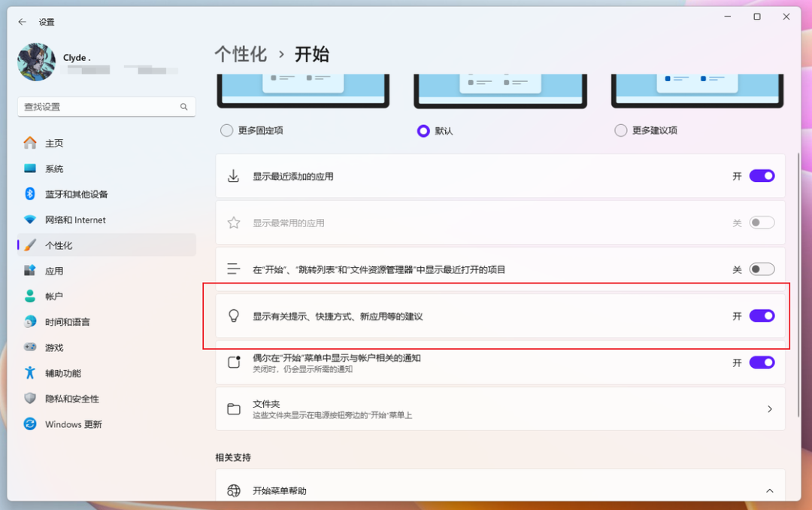Toggle 显示最近打开的项目 switch on
The width and height of the screenshot is (812, 510).
coord(762,269)
